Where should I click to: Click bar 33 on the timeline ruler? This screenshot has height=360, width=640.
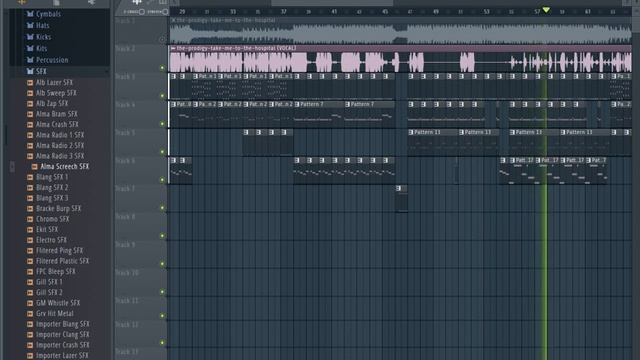[233, 12]
